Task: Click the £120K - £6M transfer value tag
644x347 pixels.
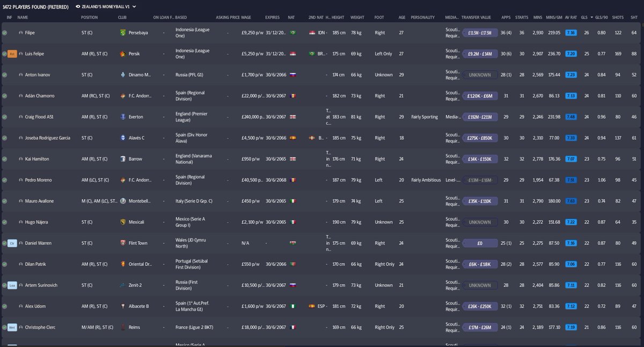Action: click(479, 96)
